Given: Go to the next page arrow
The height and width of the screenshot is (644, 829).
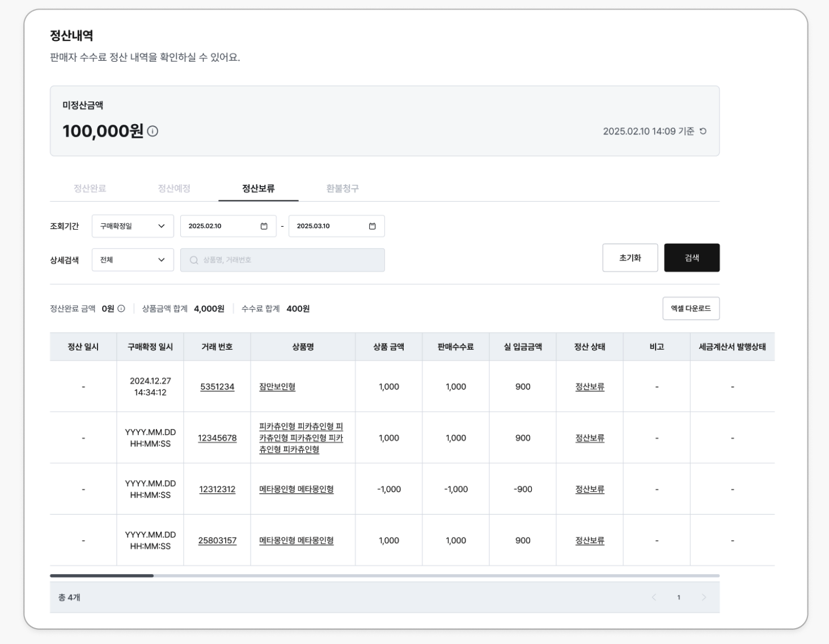Looking at the screenshot, I should (704, 597).
